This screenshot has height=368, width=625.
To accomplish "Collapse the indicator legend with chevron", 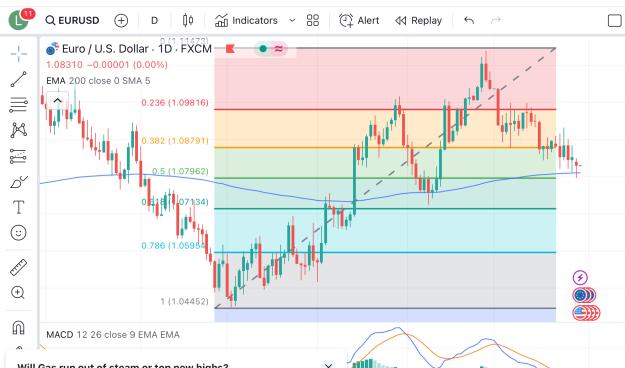I will 57,100.
